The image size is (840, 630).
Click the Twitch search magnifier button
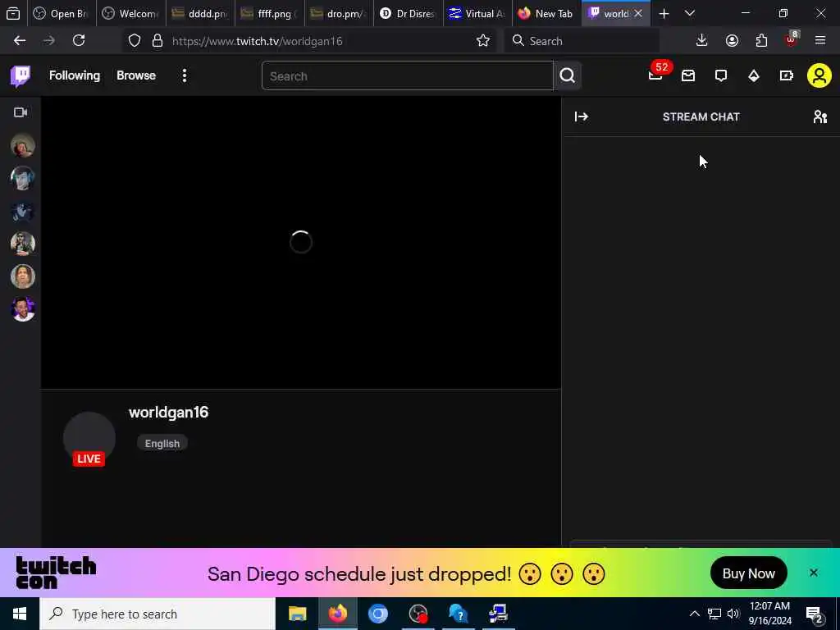pos(568,76)
